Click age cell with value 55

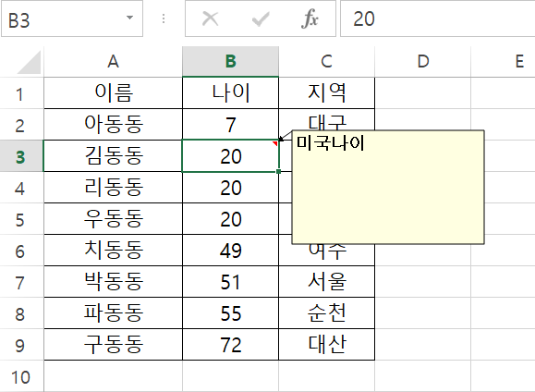[x=231, y=313]
